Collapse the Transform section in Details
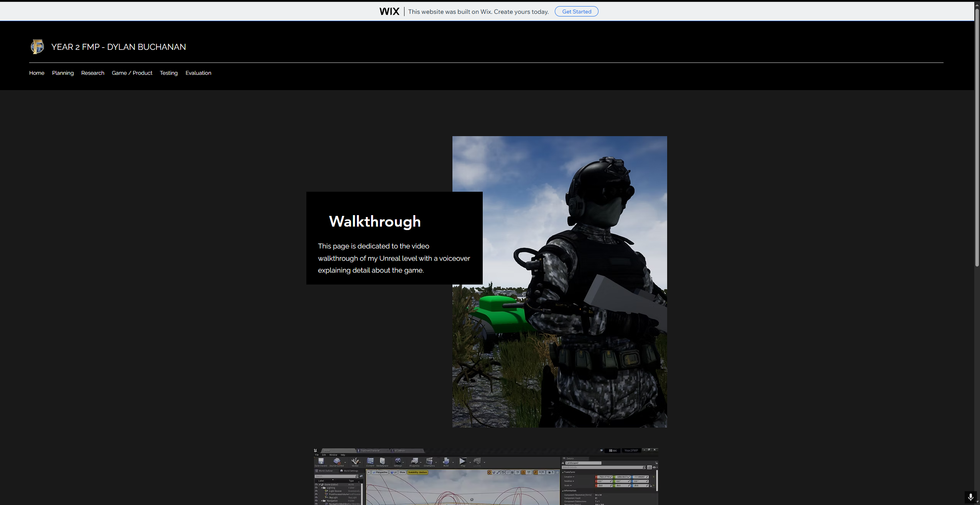This screenshot has width=980, height=505. [563, 472]
